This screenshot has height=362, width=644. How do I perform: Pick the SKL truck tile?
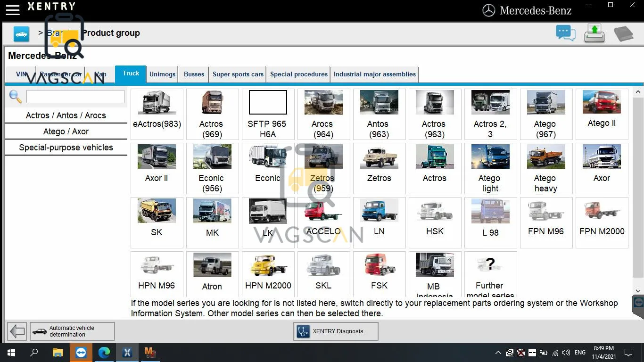324,274
